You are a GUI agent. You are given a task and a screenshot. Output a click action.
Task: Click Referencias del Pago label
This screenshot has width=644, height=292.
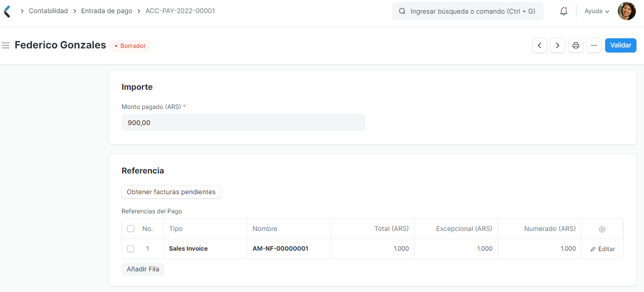tap(152, 211)
